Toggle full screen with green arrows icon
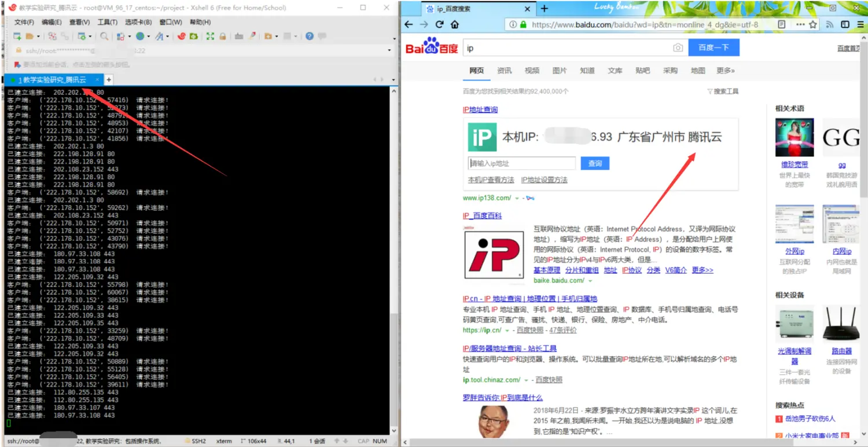The width and height of the screenshot is (868, 447). (x=210, y=36)
